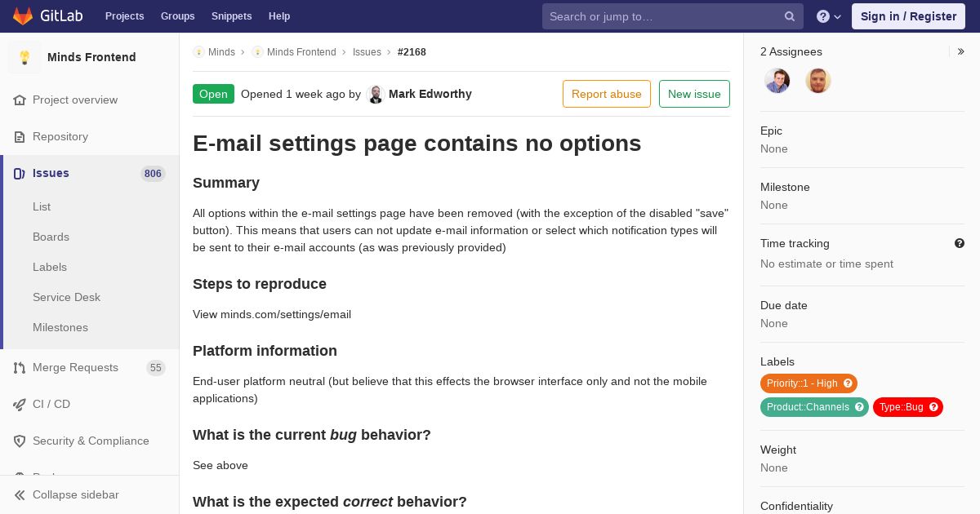Click the Project overview home icon
Screen dimensions: 980x514
click(x=20, y=100)
